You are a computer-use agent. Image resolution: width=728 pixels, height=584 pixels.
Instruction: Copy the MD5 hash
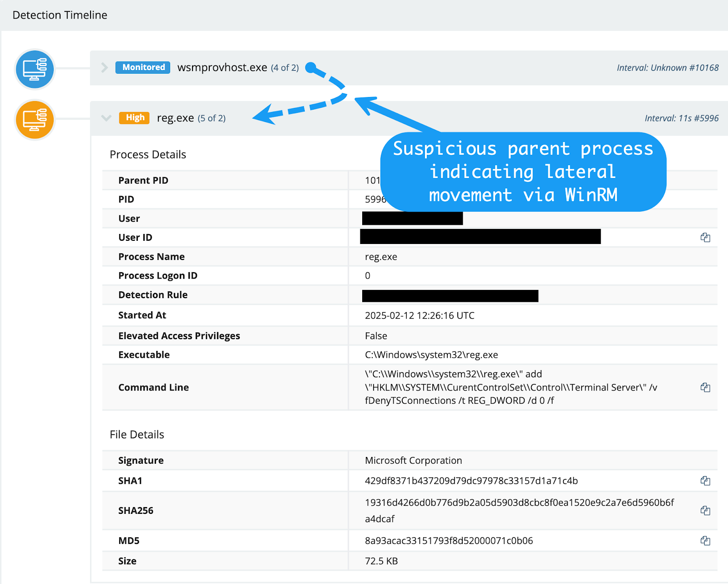pos(705,541)
